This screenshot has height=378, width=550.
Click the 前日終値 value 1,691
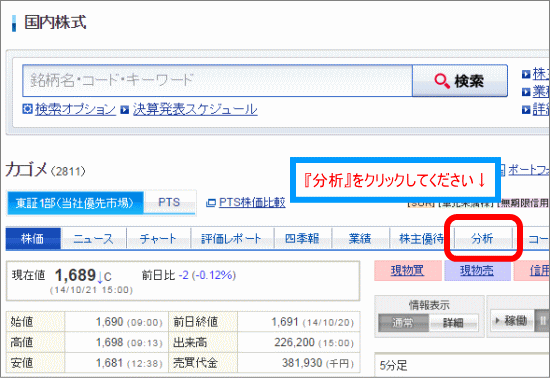(285, 322)
